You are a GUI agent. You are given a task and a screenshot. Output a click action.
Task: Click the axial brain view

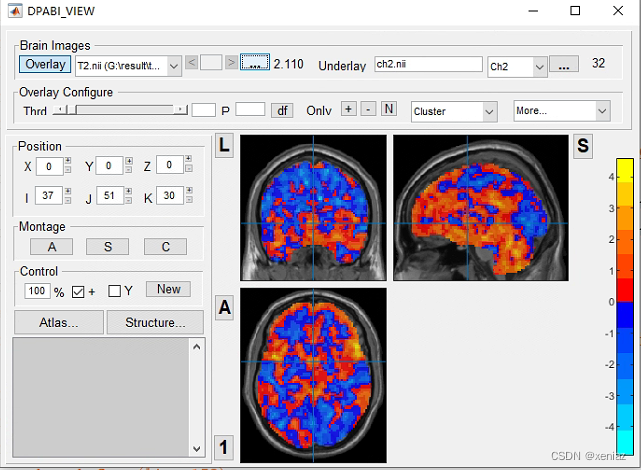pos(313,375)
